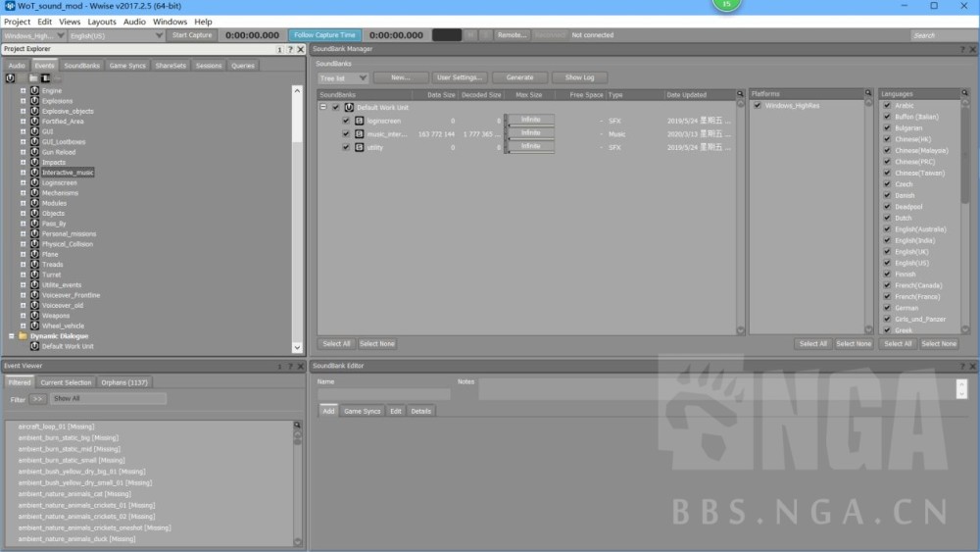Click the Dynamic Dialogue folder icon

(24, 336)
